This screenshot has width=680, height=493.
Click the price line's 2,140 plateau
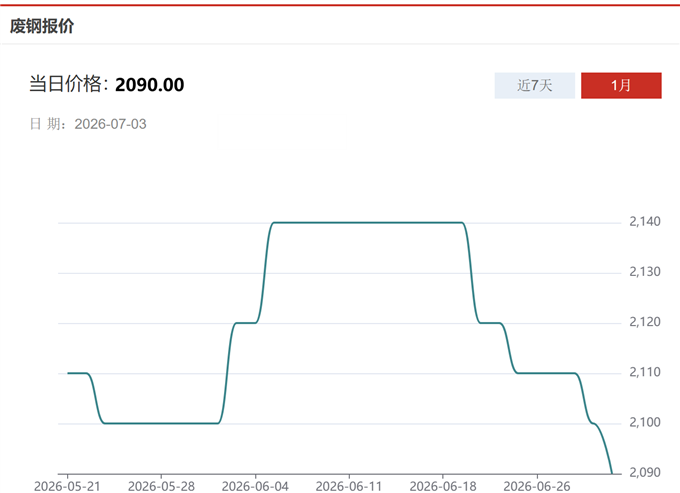click(x=368, y=223)
